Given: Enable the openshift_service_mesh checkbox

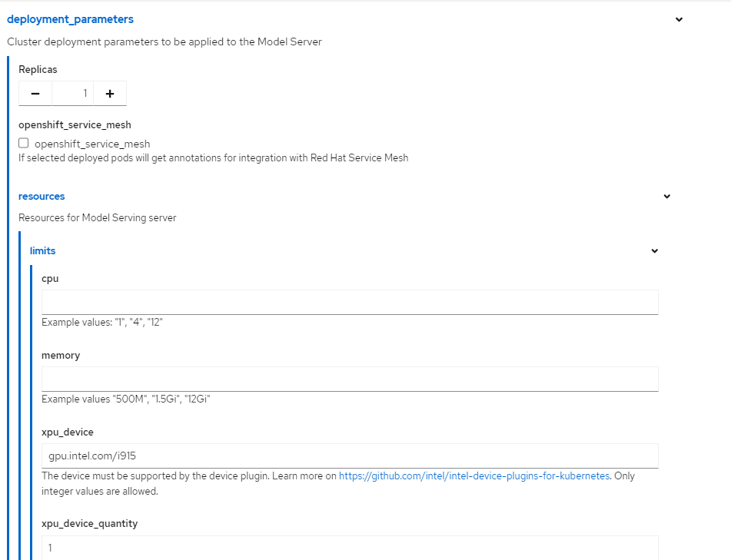Looking at the screenshot, I should 24,143.
